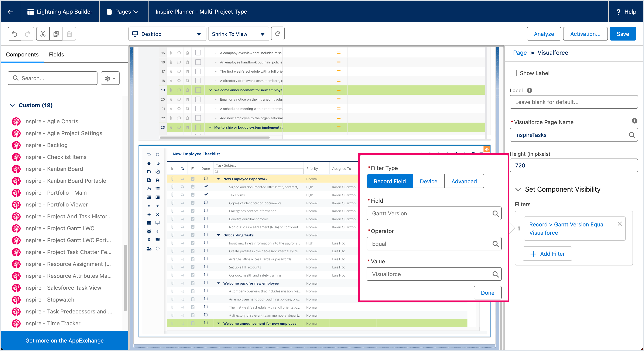Collapse the Onboarding Tasks group
Viewport: 644px width, 351px height.
(218, 235)
